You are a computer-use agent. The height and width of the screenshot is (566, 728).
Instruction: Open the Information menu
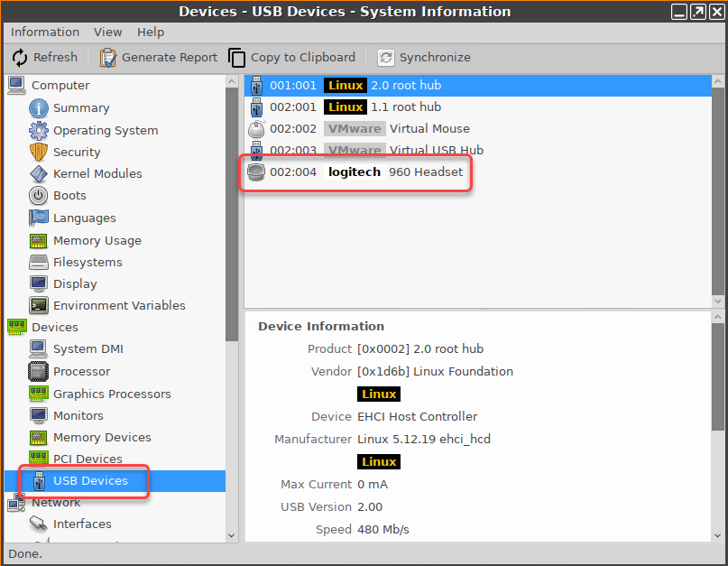pos(44,32)
